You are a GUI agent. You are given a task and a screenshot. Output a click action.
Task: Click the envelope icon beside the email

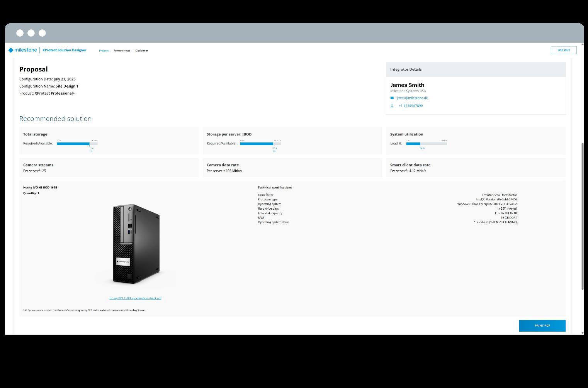click(392, 98)
